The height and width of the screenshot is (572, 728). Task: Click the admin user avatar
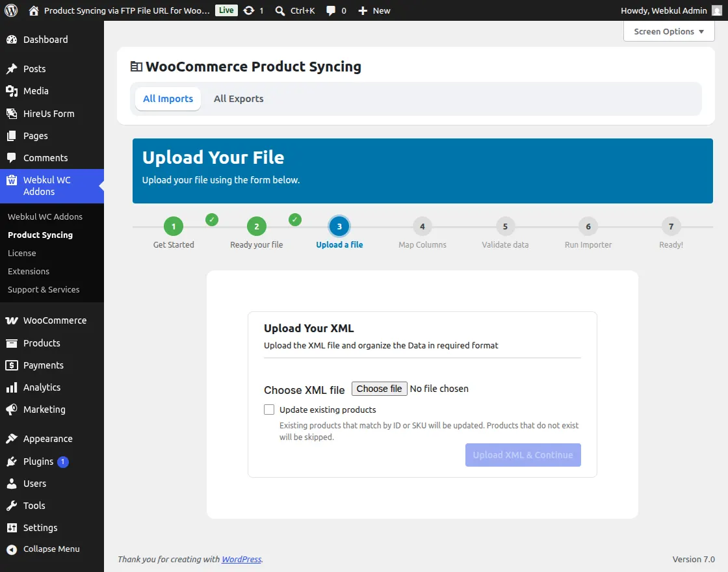pyautogui.click(x=717, y=10)
